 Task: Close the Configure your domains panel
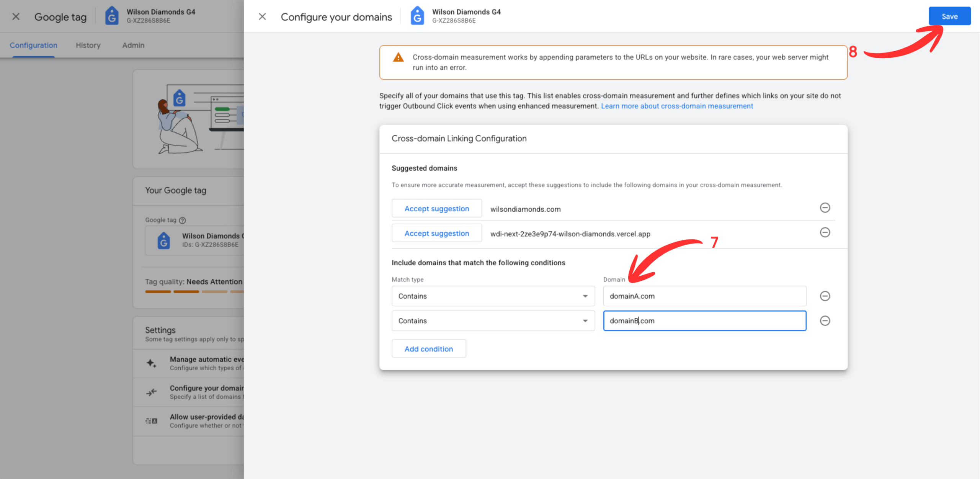pos(262,16)
